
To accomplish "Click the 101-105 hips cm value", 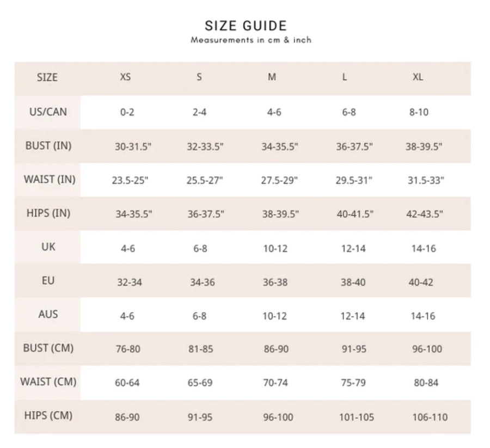I will pos(357,418).
